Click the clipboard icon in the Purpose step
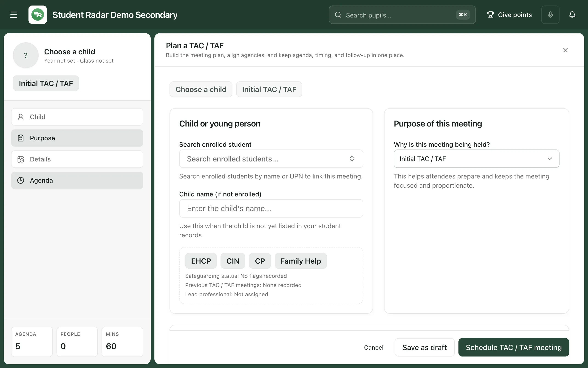Viewport: 588px width, 368px height. (21, 138)
